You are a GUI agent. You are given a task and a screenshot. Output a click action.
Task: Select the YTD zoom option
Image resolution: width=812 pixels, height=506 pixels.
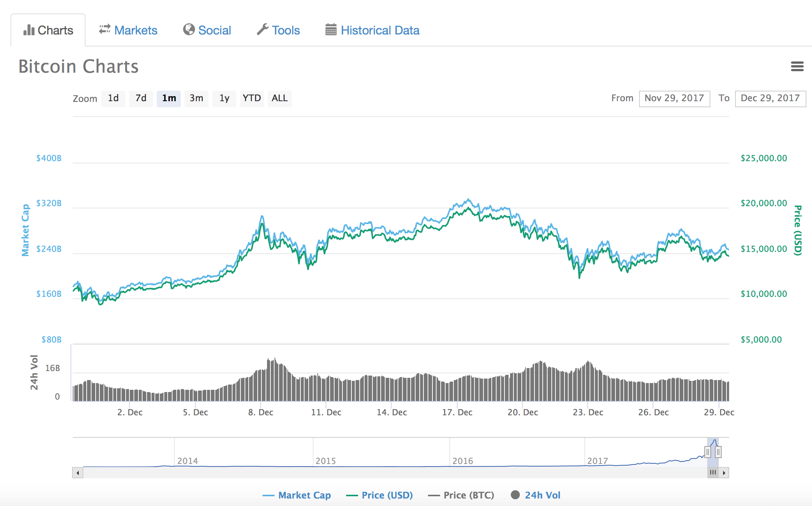[252, 99]
